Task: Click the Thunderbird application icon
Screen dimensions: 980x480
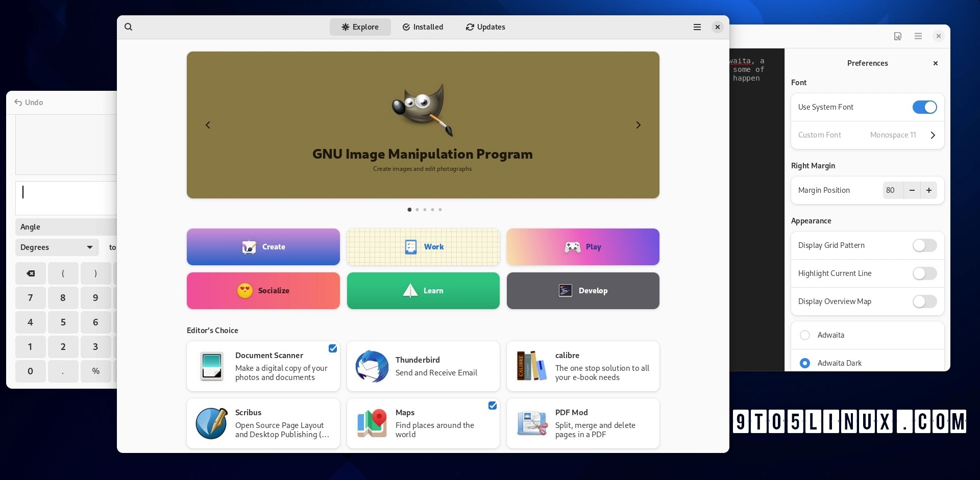Action: point(371,366)
